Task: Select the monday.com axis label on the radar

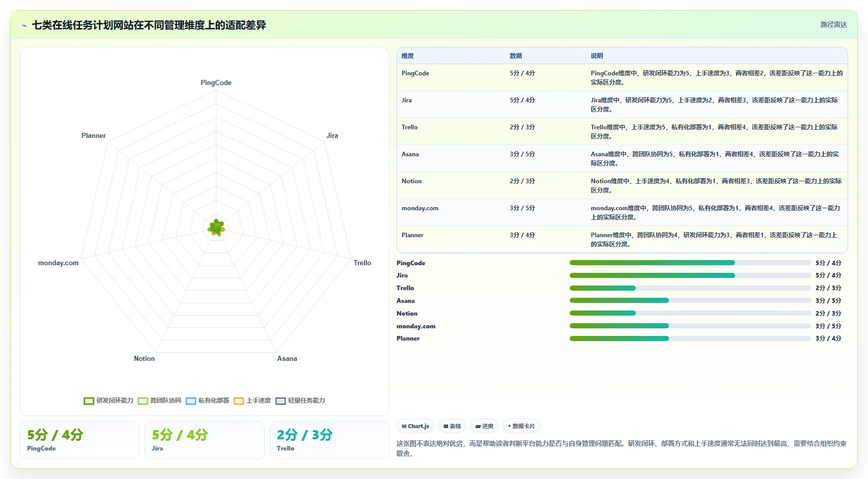Action: tap(59, 263)
